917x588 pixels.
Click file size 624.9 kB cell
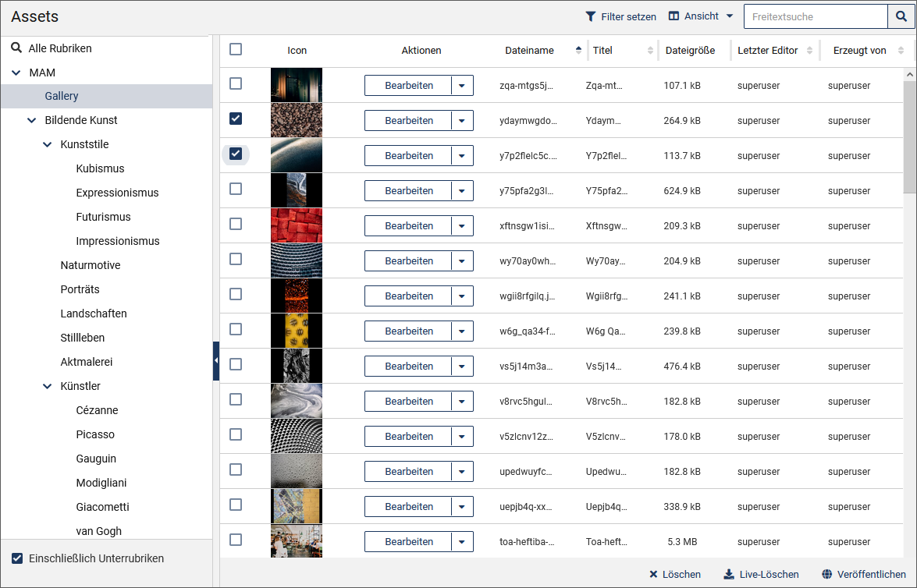coord(682,190)
